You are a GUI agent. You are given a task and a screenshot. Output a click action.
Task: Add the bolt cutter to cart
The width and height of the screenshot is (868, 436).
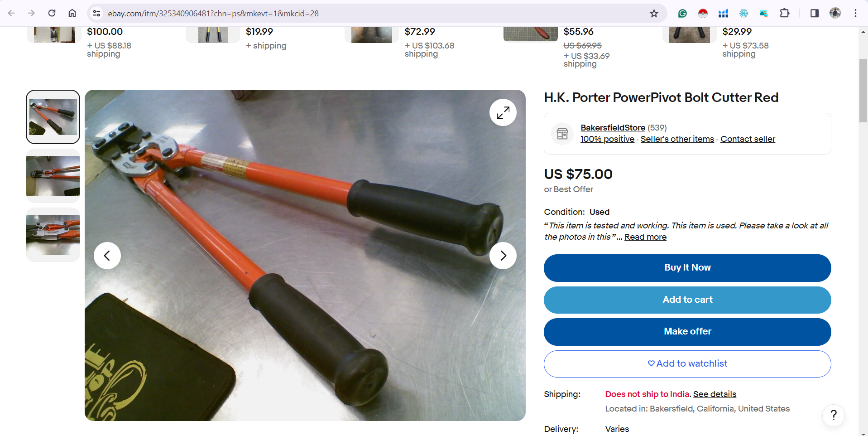tap(687, 300)
